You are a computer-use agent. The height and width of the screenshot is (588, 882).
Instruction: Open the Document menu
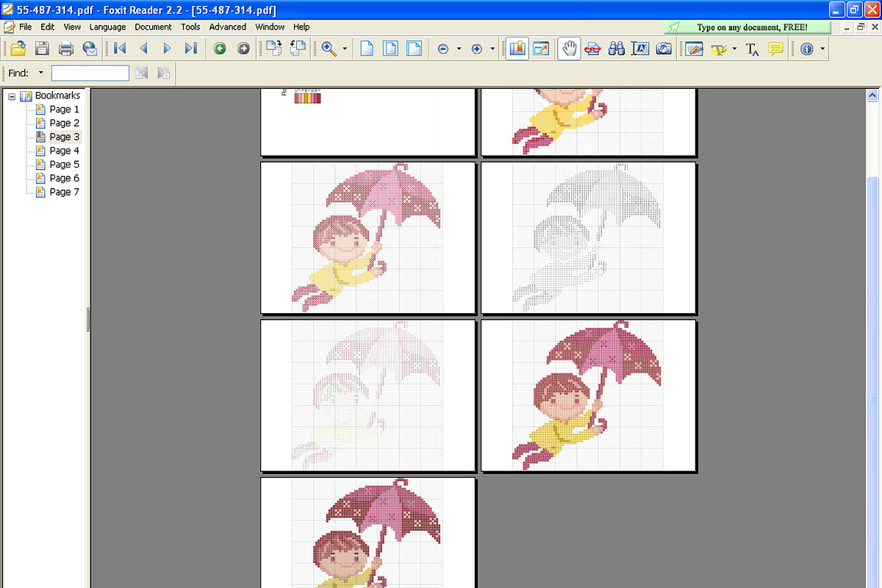coord(153,26)
